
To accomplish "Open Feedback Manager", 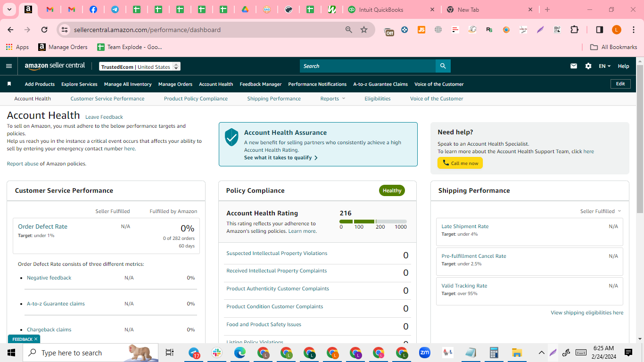I will 261,84.
